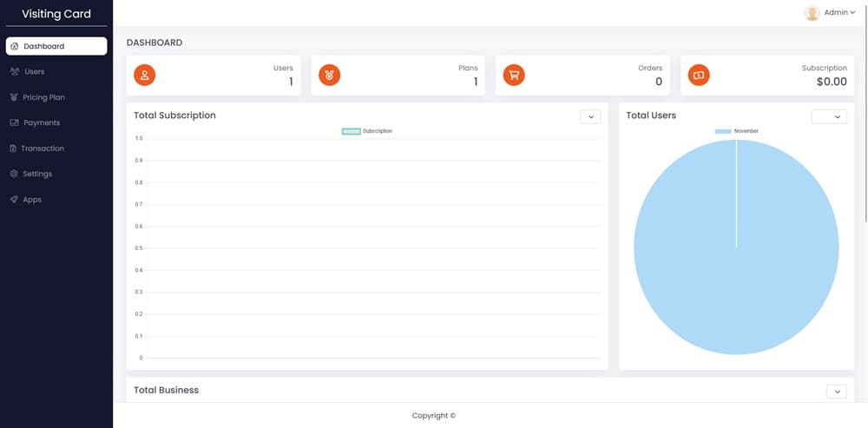Click the Payments card icon in sidebar
868x428 pixels.
14,123
